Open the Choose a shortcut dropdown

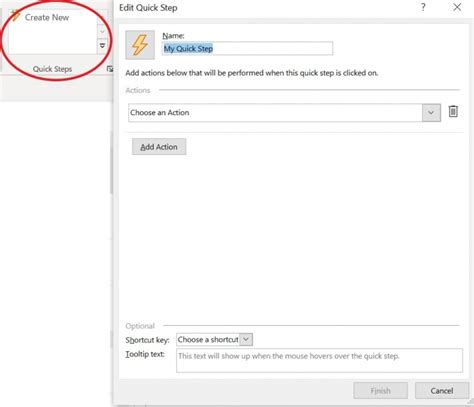pos(214,340)
